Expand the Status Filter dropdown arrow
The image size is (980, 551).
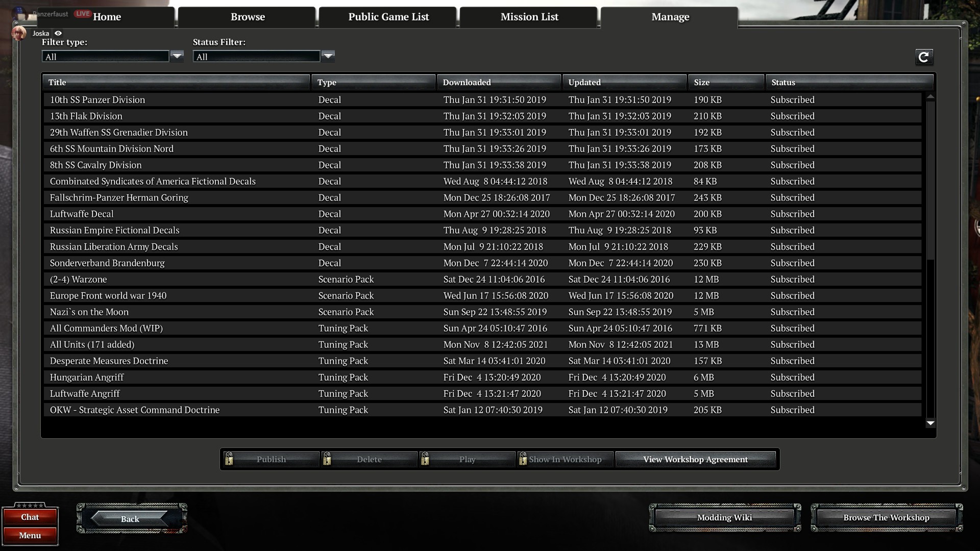coord(328,56)
